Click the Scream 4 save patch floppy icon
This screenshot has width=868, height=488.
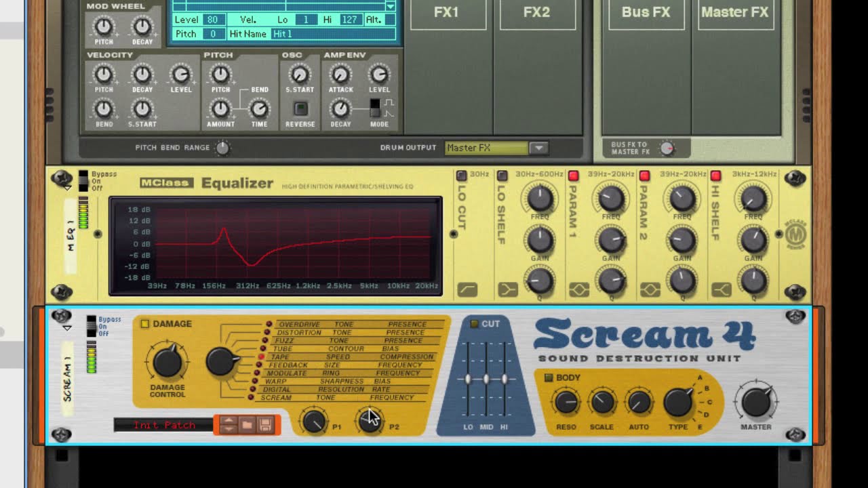coord(265,425)
